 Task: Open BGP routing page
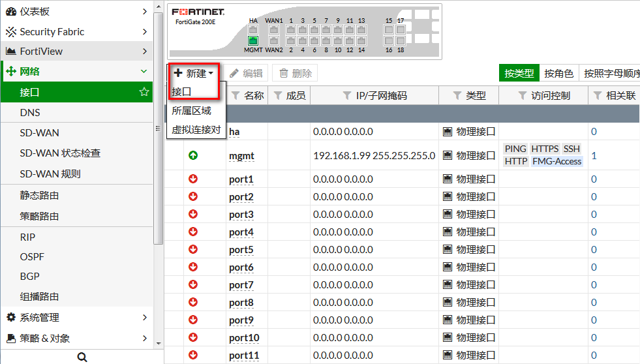point(29,277)
